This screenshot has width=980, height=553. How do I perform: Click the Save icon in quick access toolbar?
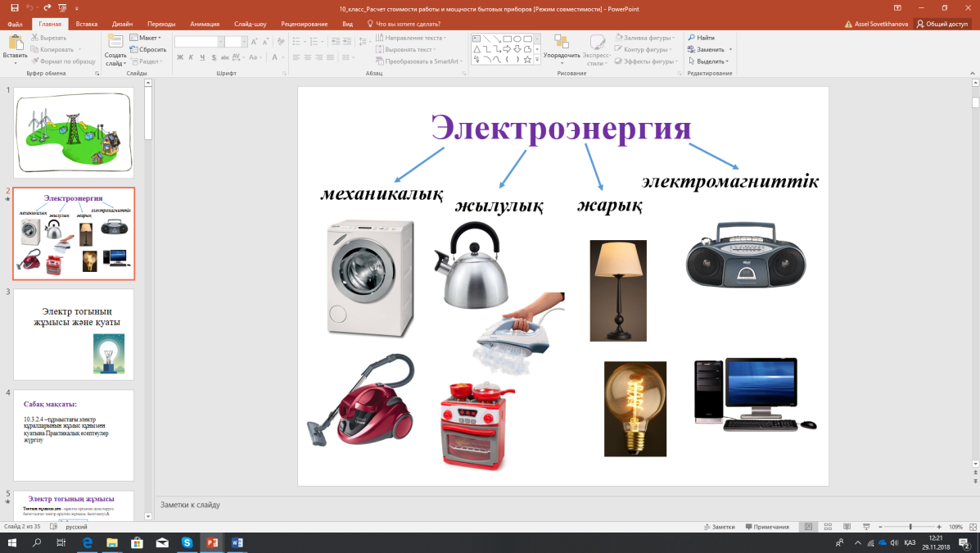tap(14, 7)
